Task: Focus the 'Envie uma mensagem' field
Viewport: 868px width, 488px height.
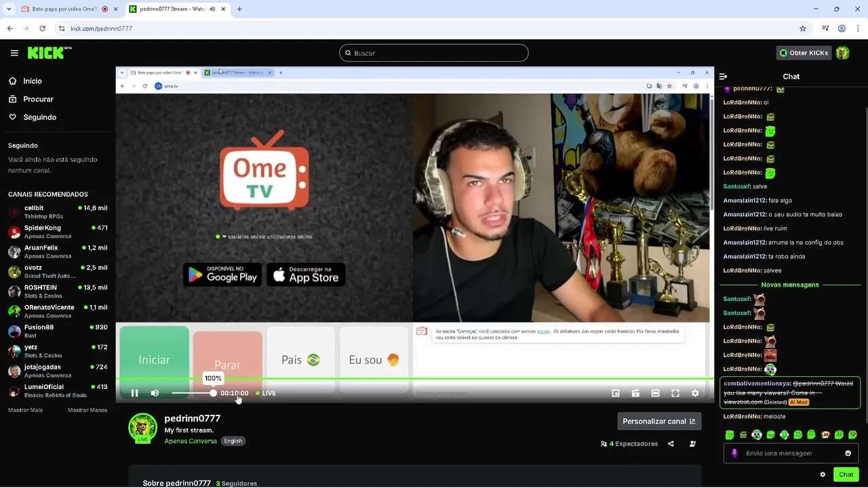Action: coord(791,453)
